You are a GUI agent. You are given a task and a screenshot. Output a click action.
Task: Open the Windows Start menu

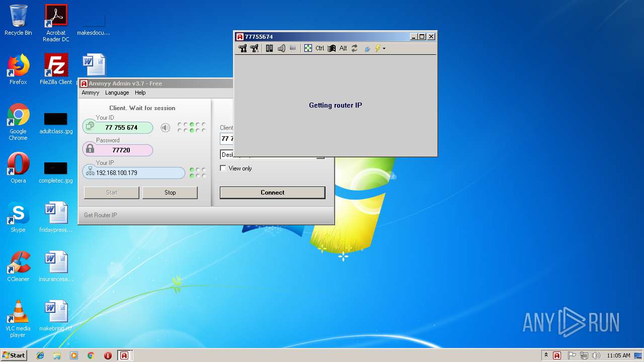click(x=14, y=355)
